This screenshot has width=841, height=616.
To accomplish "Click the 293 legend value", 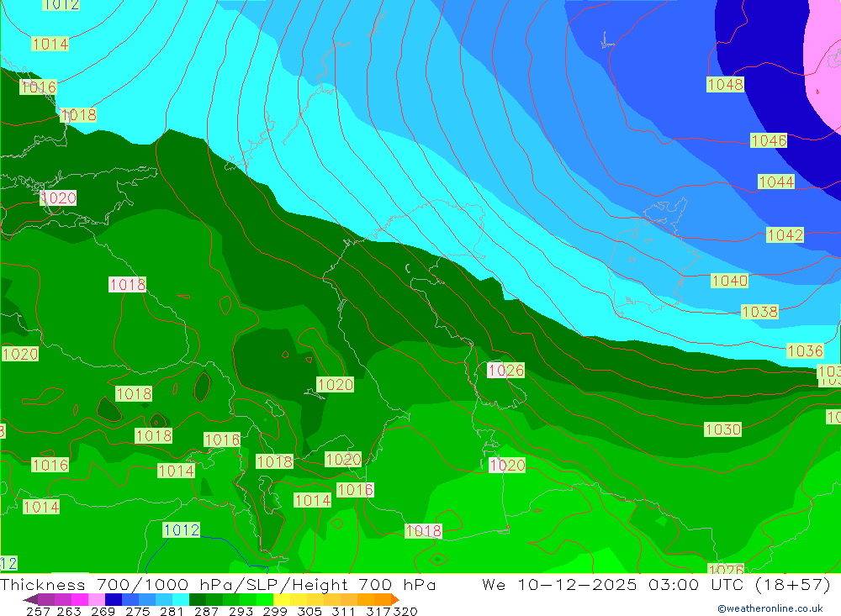I will (241, 611).
